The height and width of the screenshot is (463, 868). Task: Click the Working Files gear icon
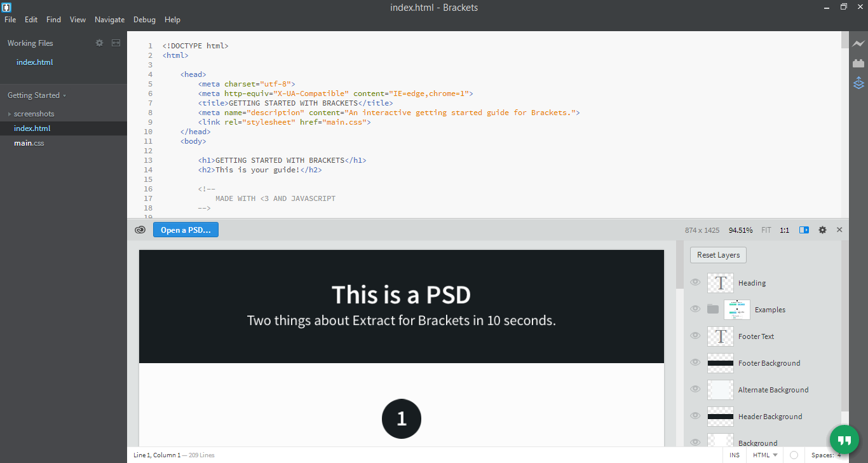pyautogui.click(x=99, y=43)
